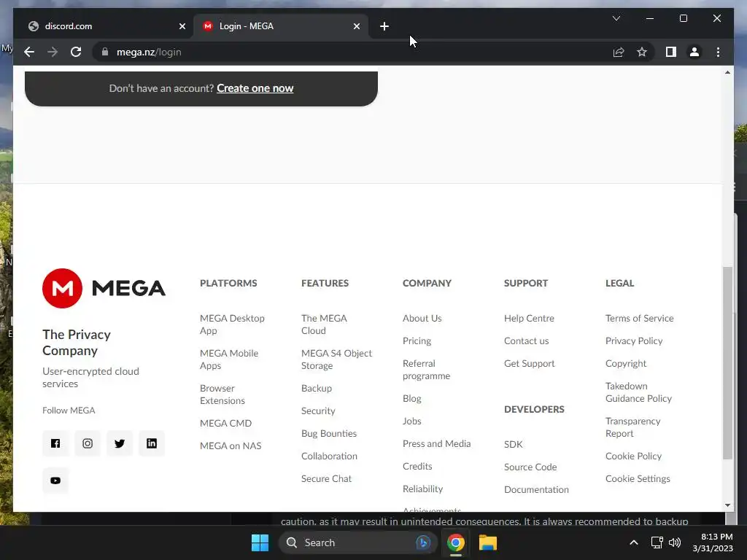Screen dimensions: 747x560
Task: Open File Explorer from taskbar
Action: (x=488, y=542)
